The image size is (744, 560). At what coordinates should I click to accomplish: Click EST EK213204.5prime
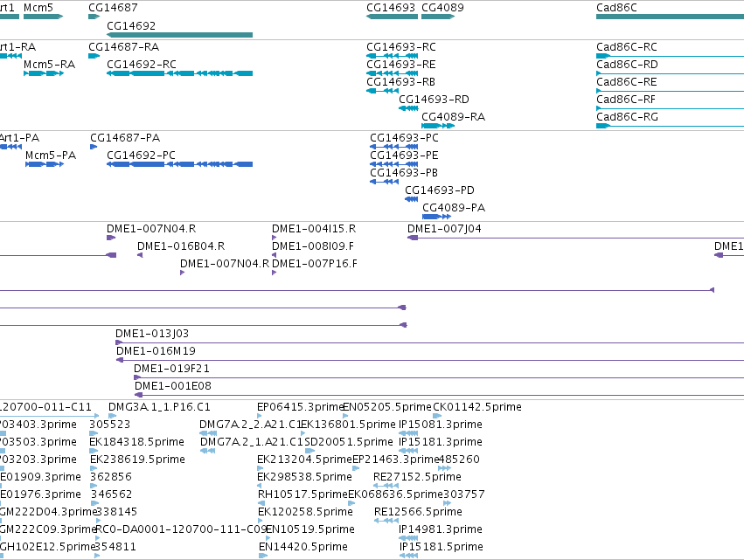260,468
